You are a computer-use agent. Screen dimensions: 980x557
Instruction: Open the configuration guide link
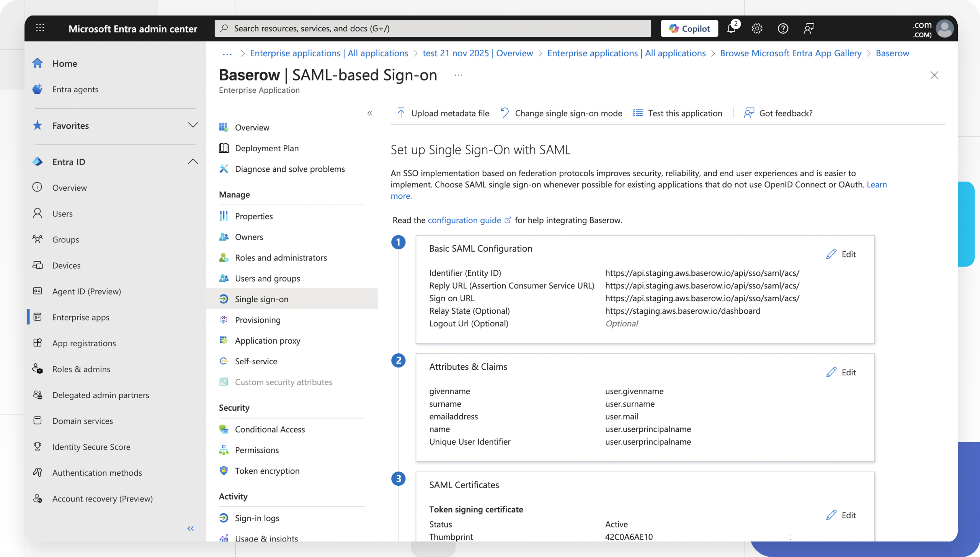point(464,220)
